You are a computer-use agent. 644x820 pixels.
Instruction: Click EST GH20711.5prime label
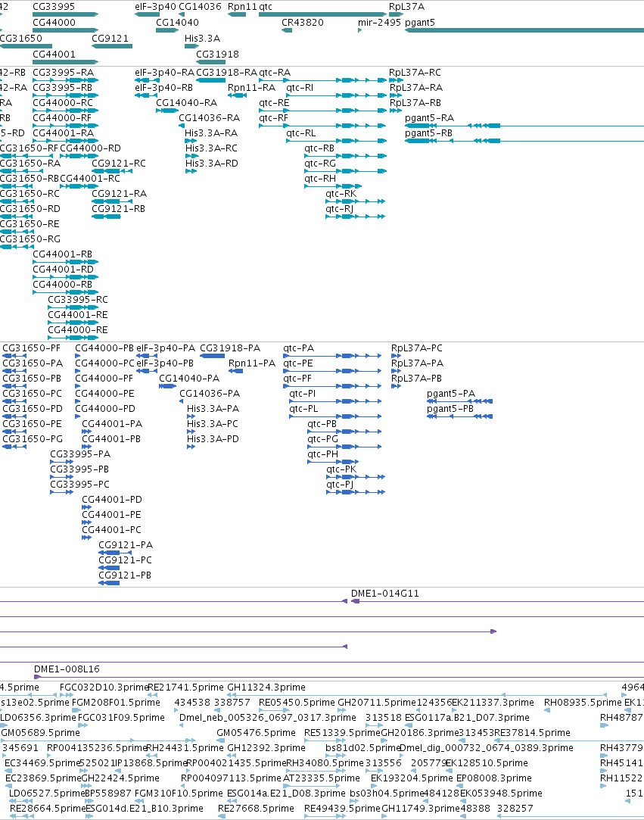tap(377, 703)
